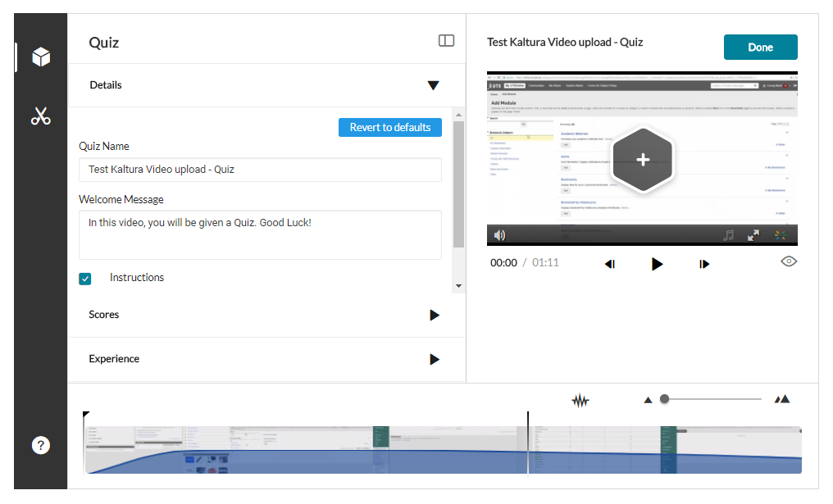Click the Quiz Name text field
The height and width of the screenshot is (504, 833).
260,170
